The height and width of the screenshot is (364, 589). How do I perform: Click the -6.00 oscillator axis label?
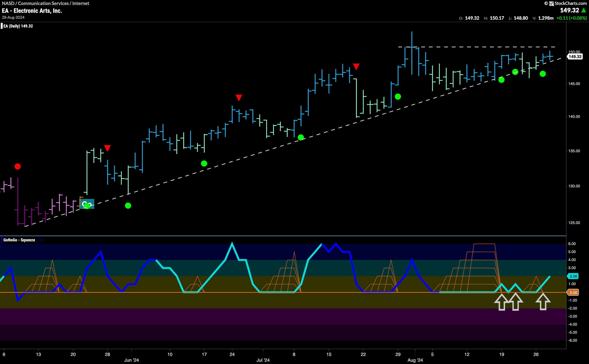pyautogui.click(x=573, y=340)
